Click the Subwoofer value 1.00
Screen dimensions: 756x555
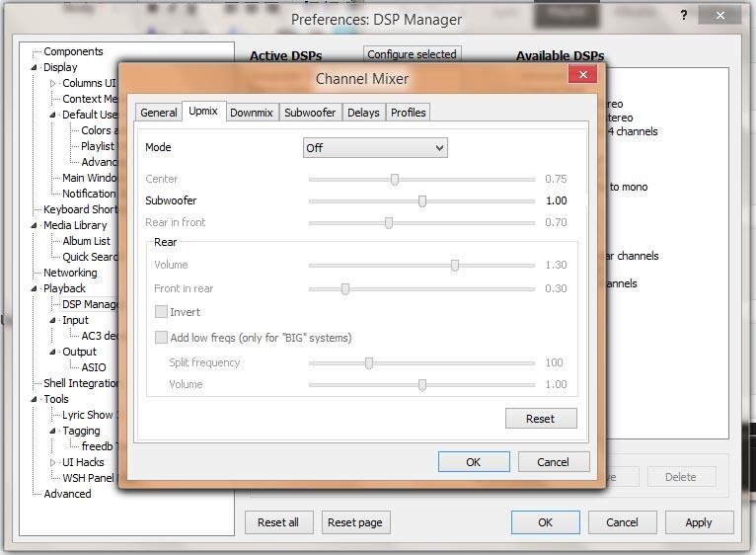coord(557,200)
